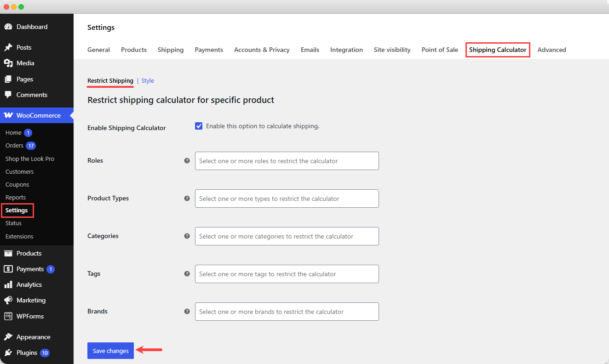
Task: Open the Advanced settings tab
Action: pos(552,50)
